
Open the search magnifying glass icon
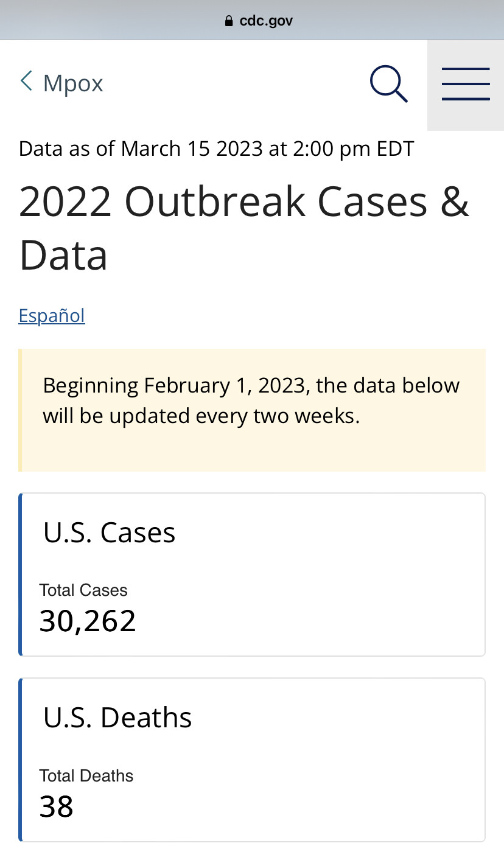point(389,84)
